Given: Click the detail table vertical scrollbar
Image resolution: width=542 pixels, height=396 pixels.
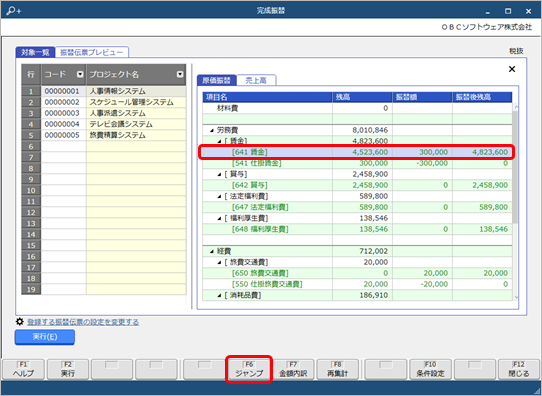Looking at the screenshot, I should pyautogui.click(x=515, y=201).
